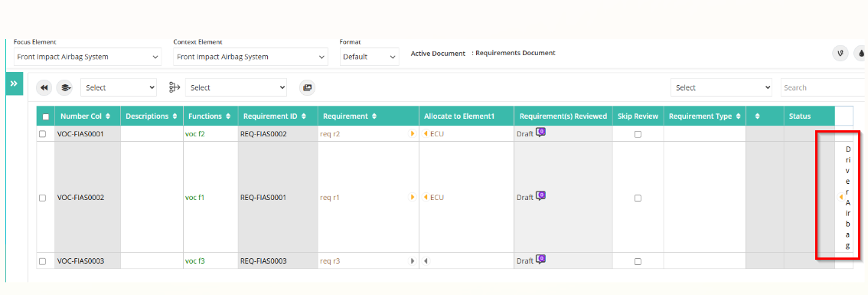Click the VOC-FIAS0002 cell text
Screen dimensions: 868x295
(x=81, y=198)
